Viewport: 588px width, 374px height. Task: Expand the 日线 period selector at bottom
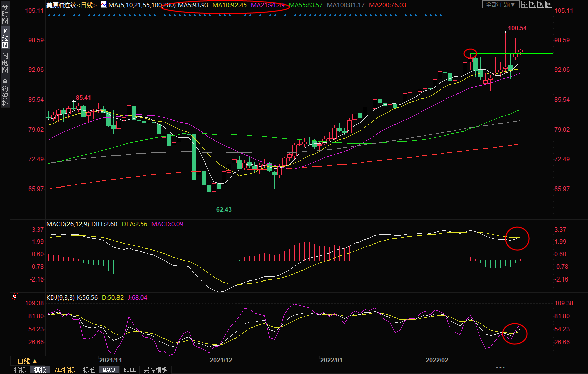coord(27,361)
